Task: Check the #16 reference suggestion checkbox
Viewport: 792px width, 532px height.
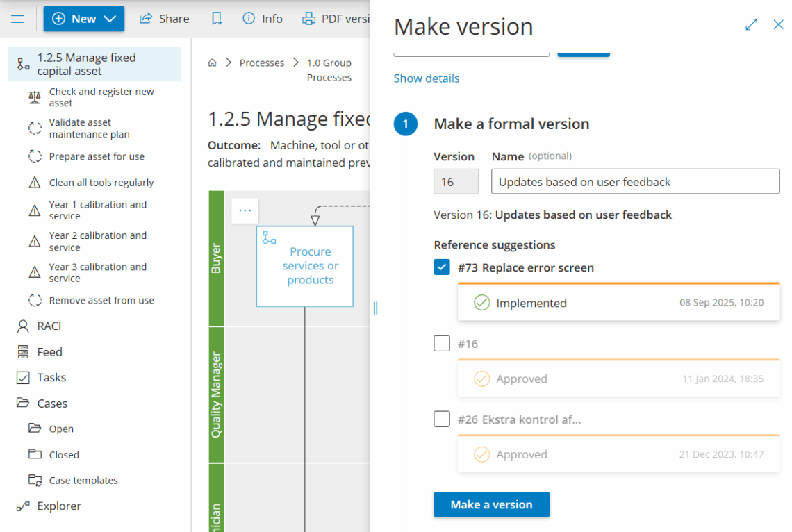Action: [442, 344]
